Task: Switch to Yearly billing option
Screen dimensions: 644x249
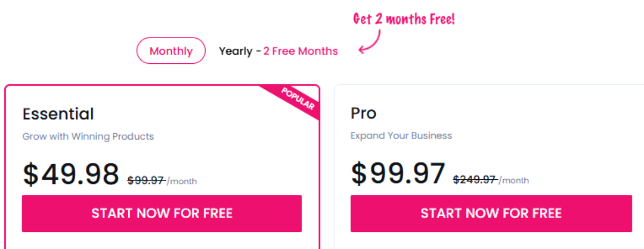Action: (x=278, y=52)
